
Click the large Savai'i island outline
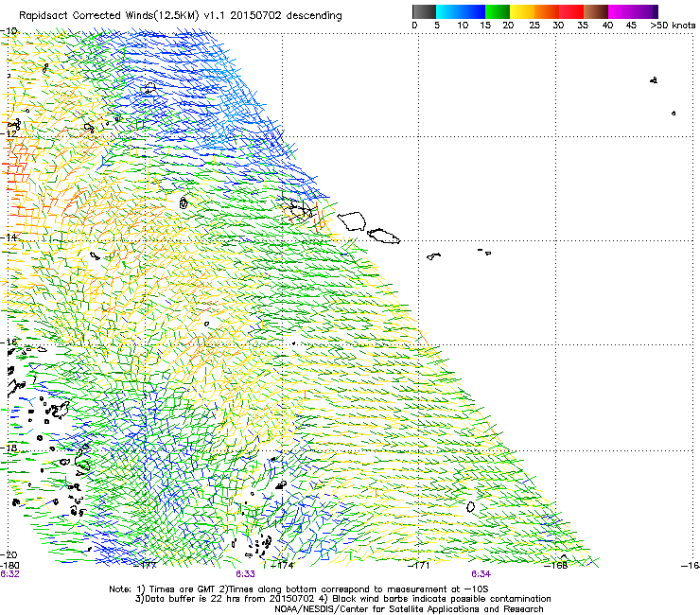pos(352,221)
